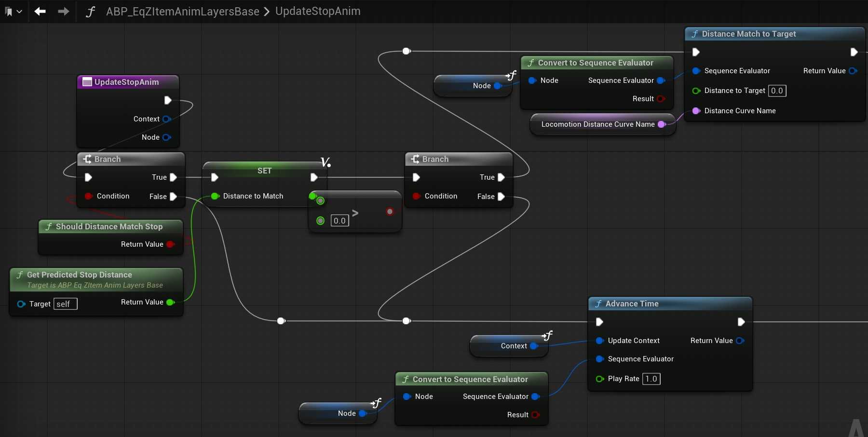Click the reroute node on the top wire
This screenshot has height=437, width=868.
click(407, 51)
